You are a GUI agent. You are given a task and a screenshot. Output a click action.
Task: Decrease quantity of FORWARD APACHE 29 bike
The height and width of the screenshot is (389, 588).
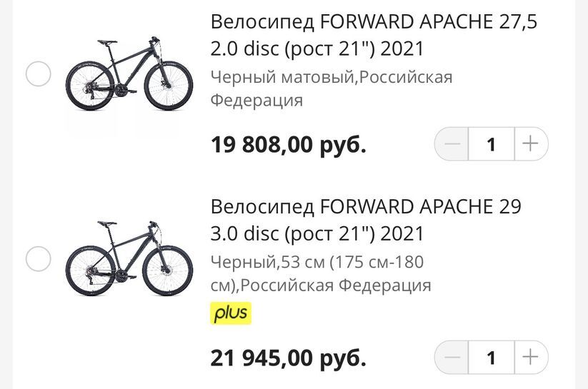pyautogui.click(x=452, y=357)
